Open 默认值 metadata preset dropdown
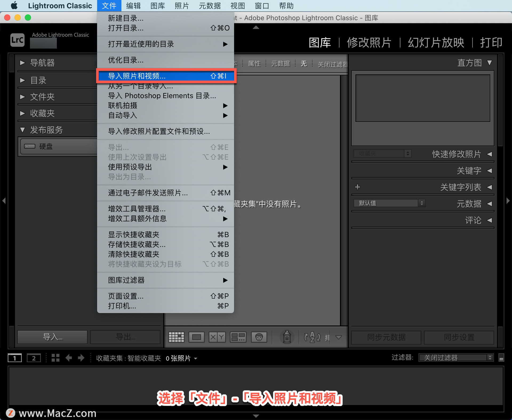This screenshot has height=420, width=512. [389, 203]
